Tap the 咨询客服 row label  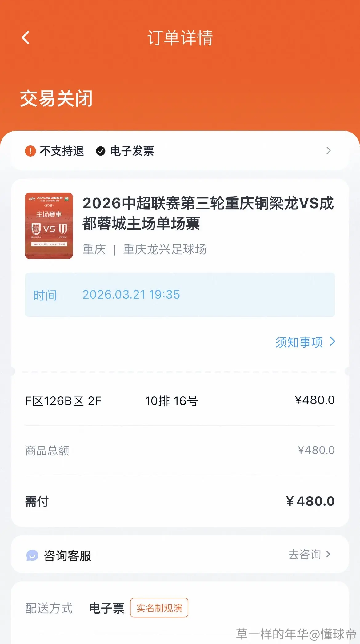coord(67,556)
